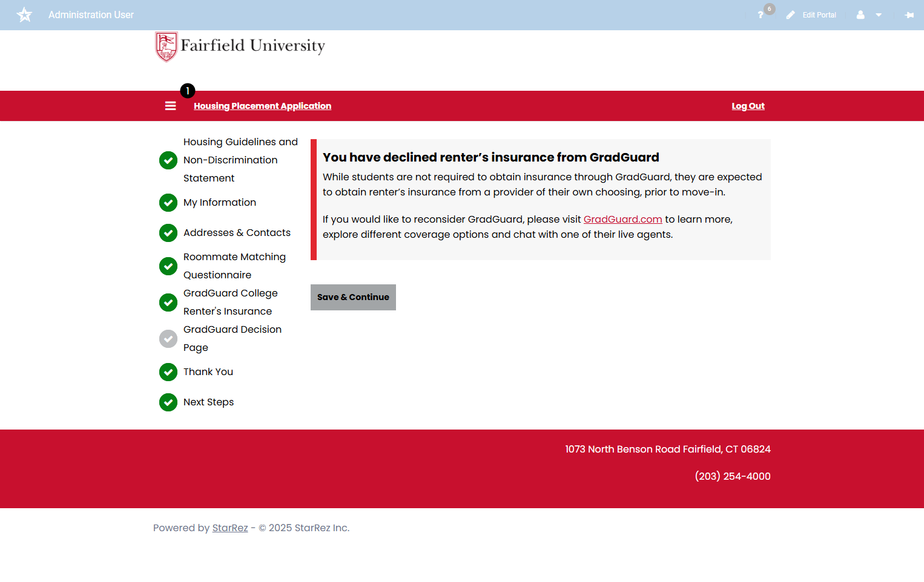Click Edit Portal text
Screen dimensions: 924x582
pos(819,15)
